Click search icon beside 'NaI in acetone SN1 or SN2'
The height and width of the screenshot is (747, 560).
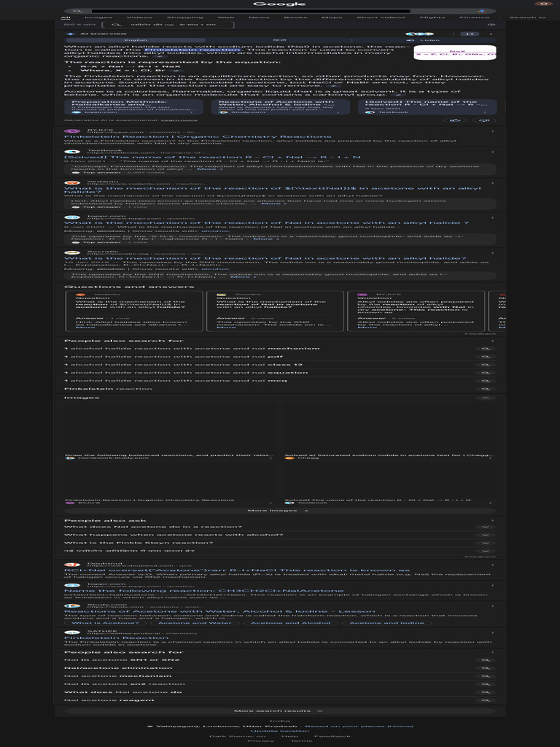pyautogui.click(x=486, y=660)
